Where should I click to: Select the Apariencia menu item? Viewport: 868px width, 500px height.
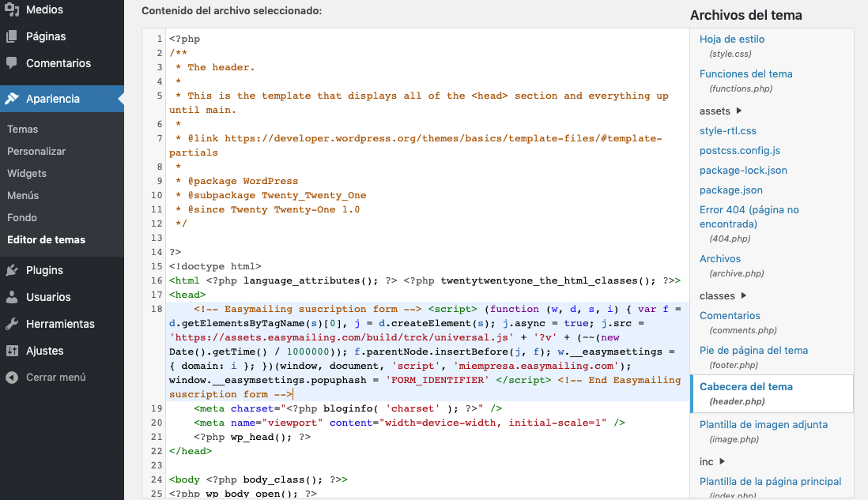(62, 99)
